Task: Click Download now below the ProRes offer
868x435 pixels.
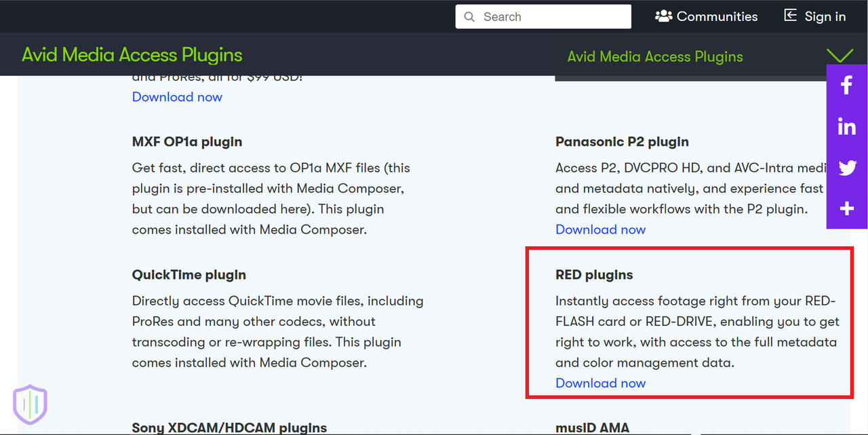Action: [177, 96]
